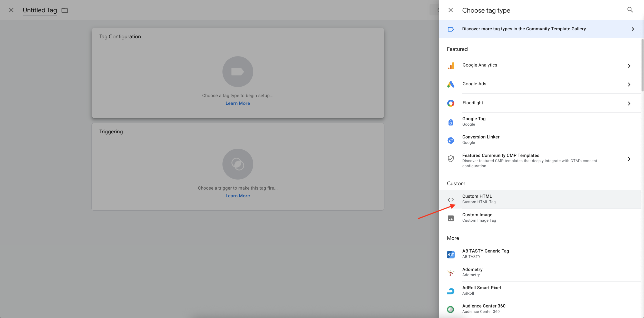Expand the Floodlight chevron

[629, 104]
